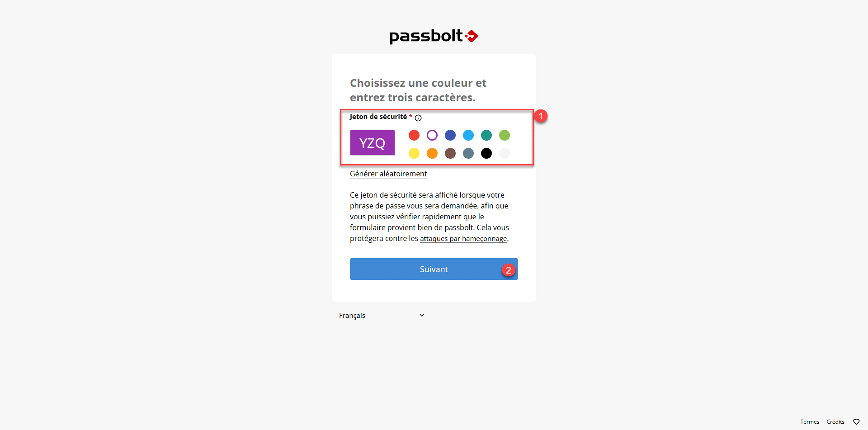The height and width of the screenshot is (430, 868).
Task: Click the Suivant button
Action: pos(434,269)
